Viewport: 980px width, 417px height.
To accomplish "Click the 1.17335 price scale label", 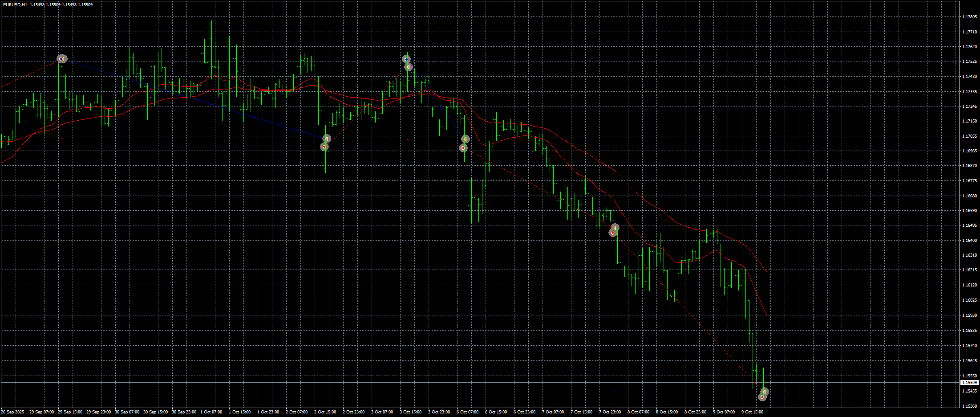I will point(969,92).
